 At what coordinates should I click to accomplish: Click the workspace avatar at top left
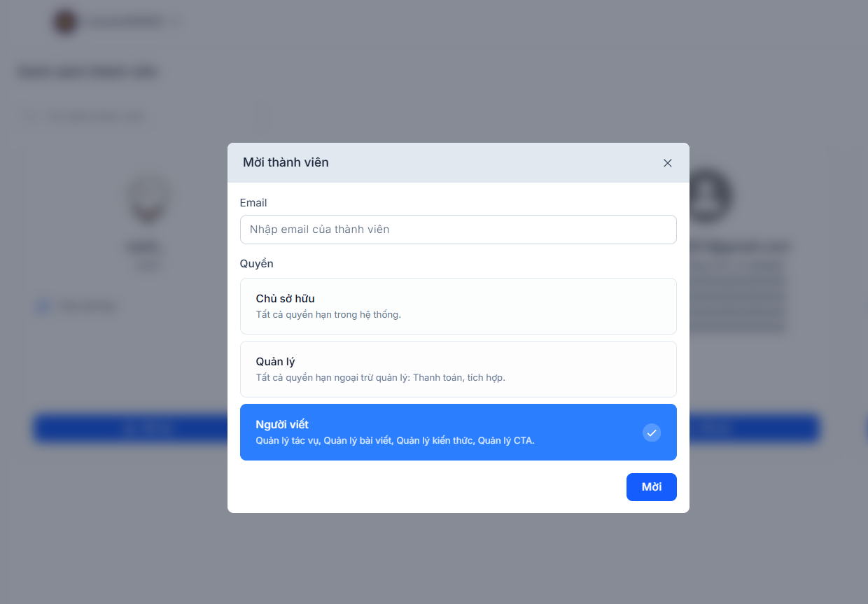(65, 22)
